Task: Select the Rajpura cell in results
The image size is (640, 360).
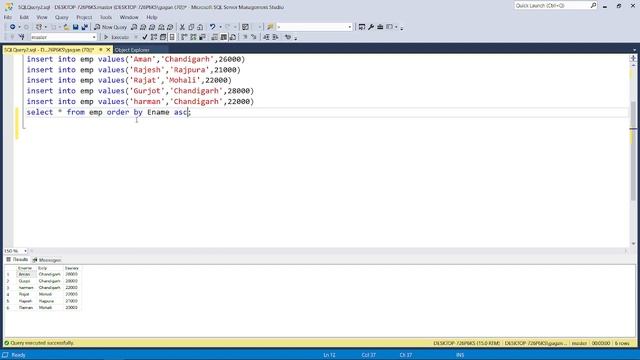Action: 50,301
